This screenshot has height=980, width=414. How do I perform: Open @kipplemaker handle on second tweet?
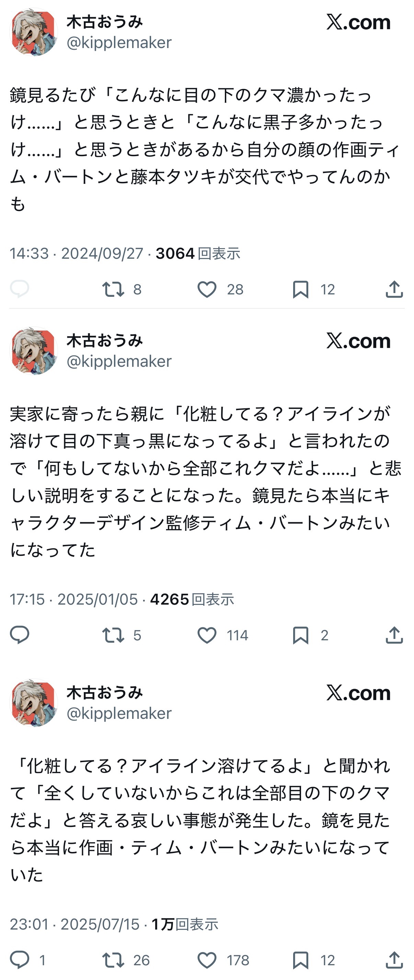tap(119, 361)
